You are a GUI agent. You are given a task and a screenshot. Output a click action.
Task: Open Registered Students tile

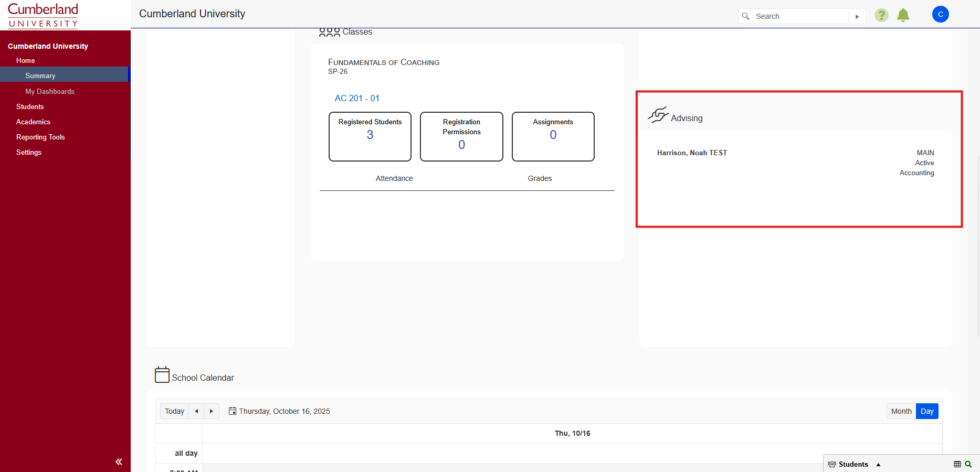370,136
